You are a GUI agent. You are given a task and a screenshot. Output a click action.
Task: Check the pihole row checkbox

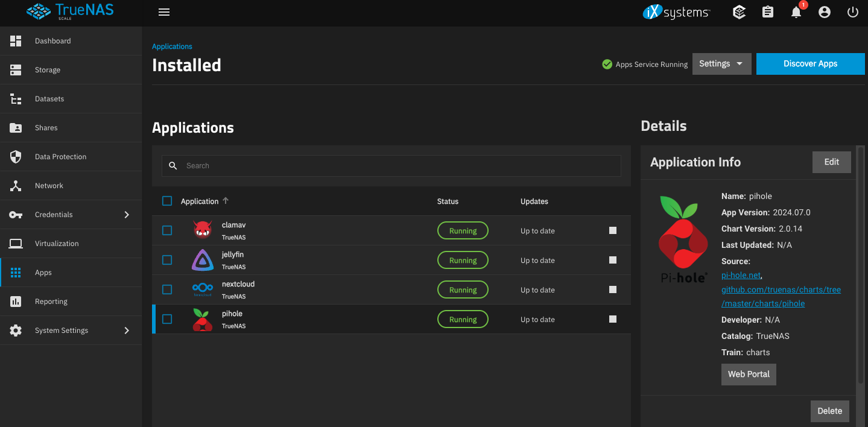click(167, 319)
